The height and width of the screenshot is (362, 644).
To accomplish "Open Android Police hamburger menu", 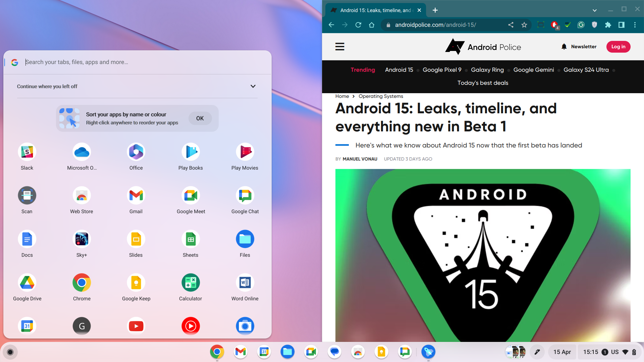I will click(x=340, y=47).
